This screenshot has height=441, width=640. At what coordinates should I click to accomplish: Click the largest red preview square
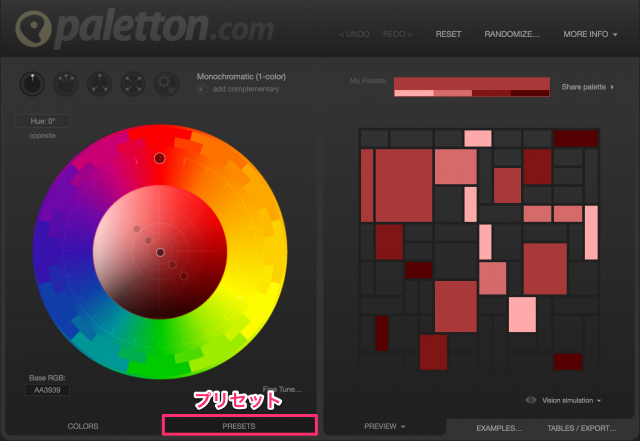click(404, 186)
